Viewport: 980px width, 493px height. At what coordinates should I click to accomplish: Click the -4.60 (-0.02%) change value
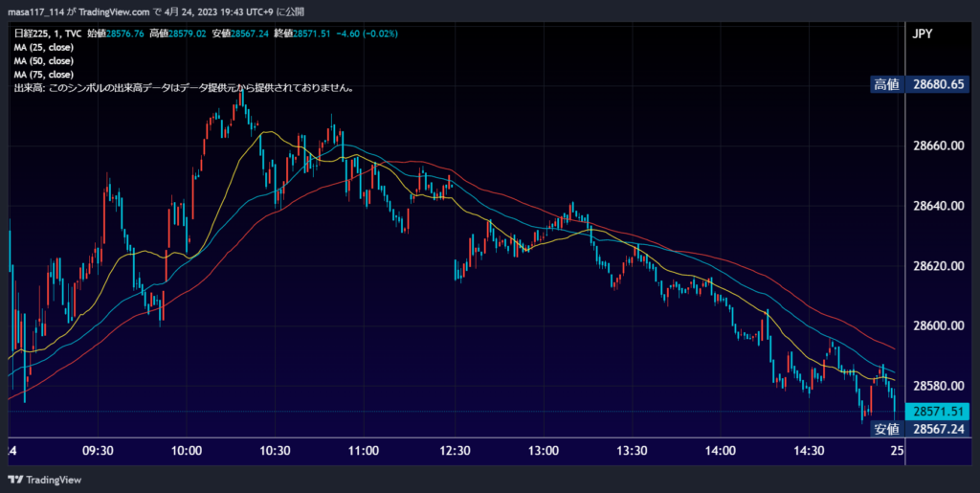(367, 34)
